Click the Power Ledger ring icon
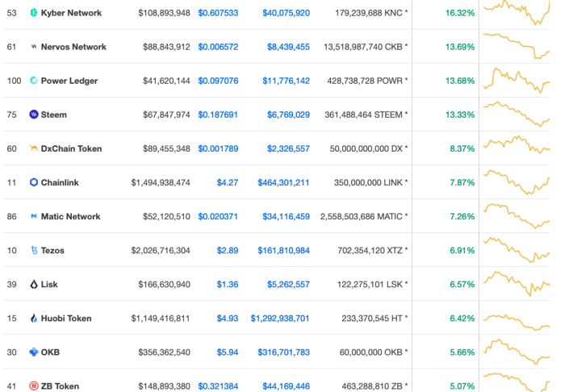Screen dimensions: 573x392 [x=34, y=81]
